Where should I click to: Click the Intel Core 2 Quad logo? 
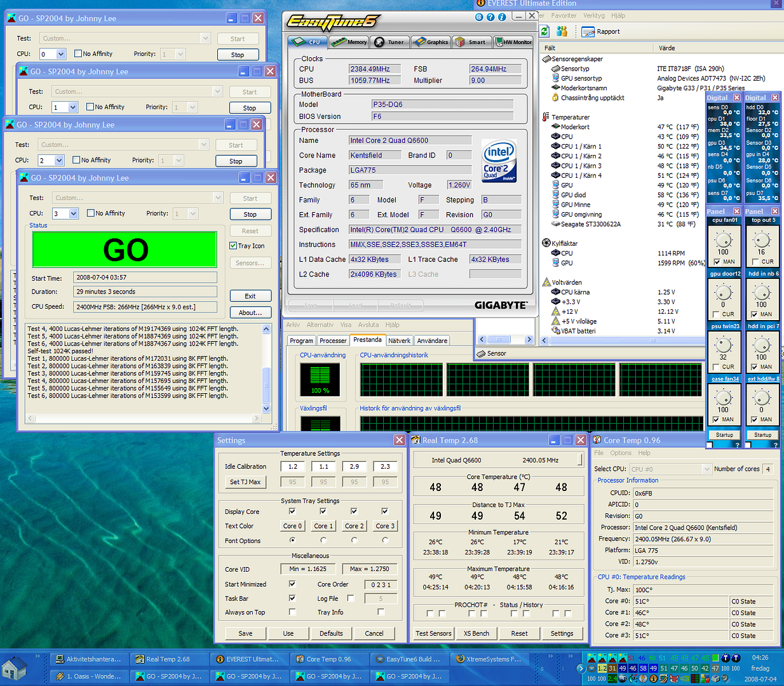499,161
